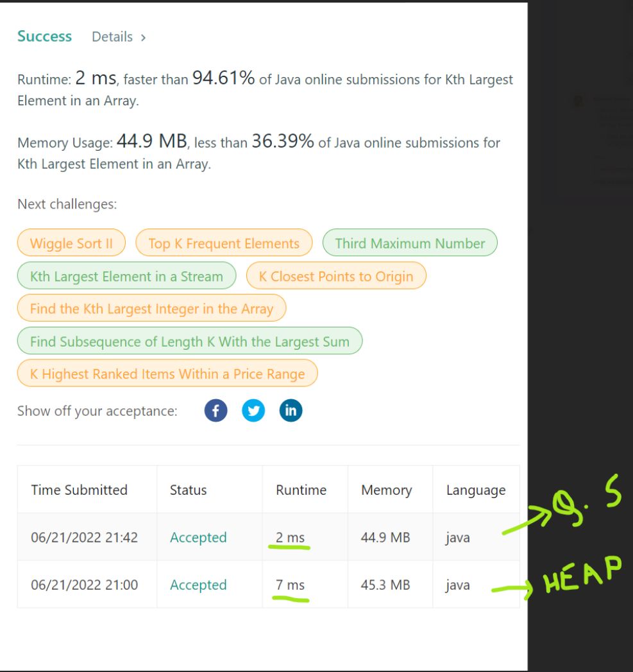The image size is (633, 672).
Task: Expand the Details chevron arrow
Action: click(143, 38)
